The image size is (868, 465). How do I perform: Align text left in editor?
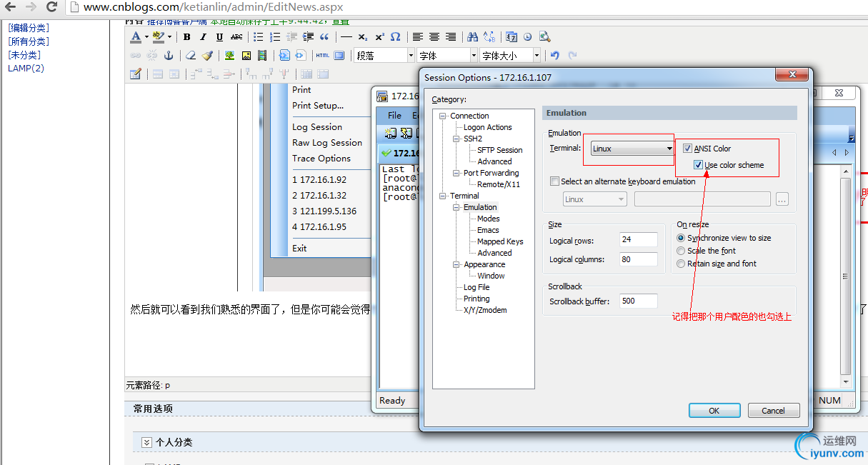point(418,37)
